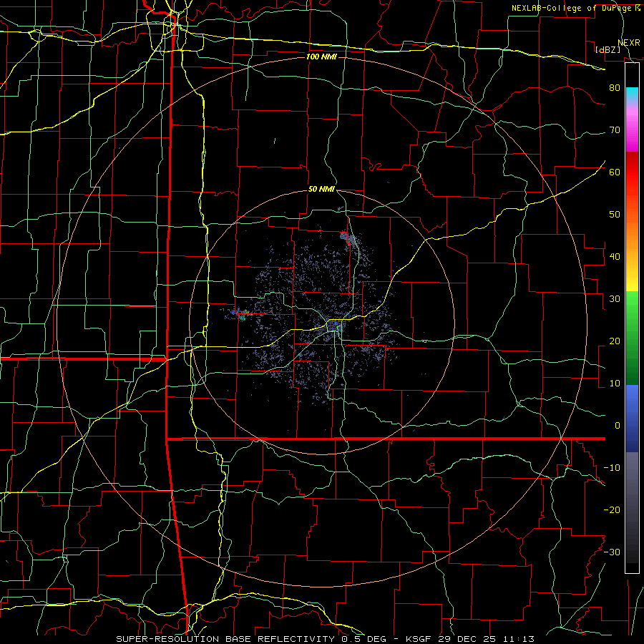Click the [dBZ] units label

[x=608, y=49]
